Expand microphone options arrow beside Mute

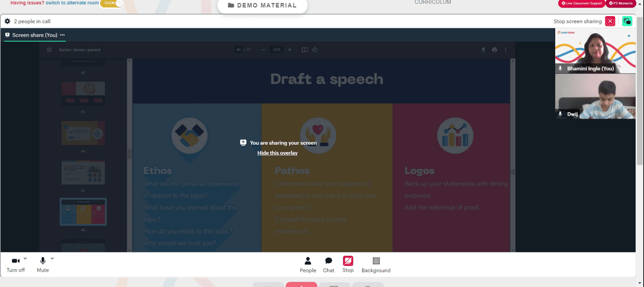click(x=52, y=258)
